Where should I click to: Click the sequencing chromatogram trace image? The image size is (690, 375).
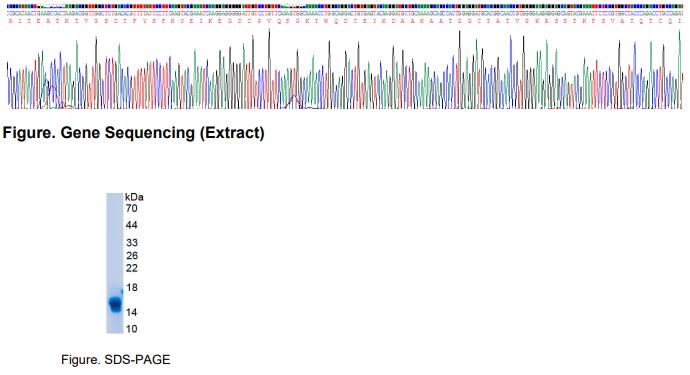point(345,69)
